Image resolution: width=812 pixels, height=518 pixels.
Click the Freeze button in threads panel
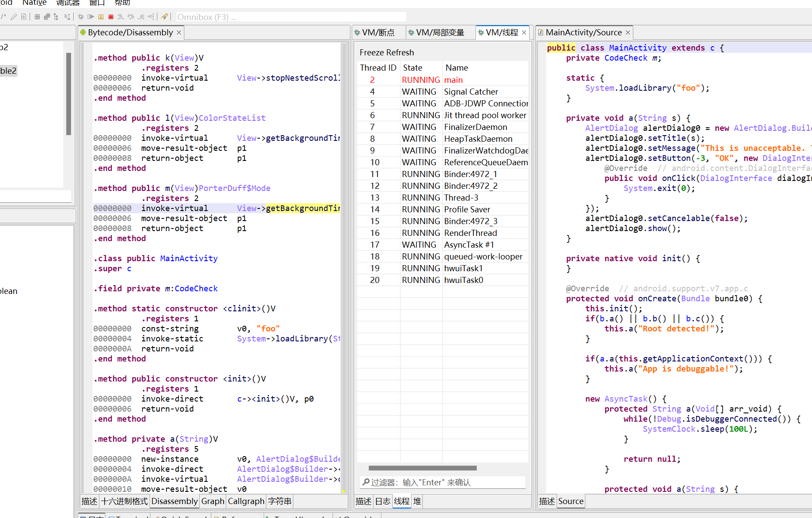[371, 52]
